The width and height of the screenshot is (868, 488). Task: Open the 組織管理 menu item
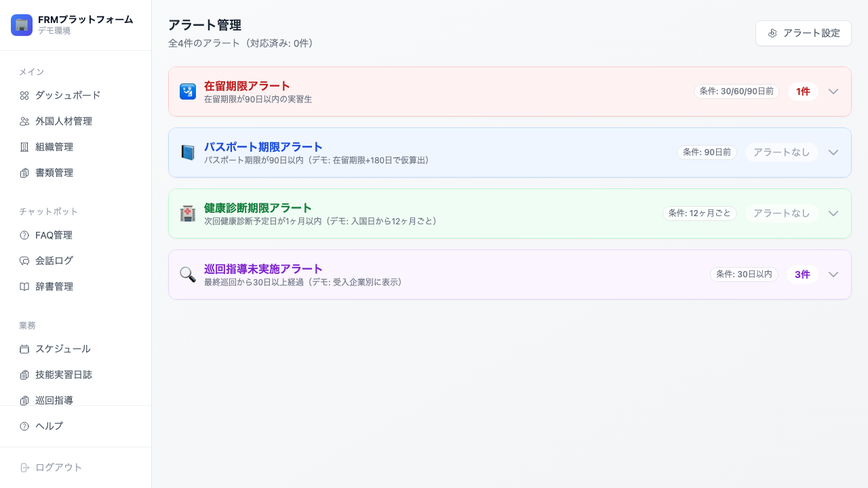point(76,147)
